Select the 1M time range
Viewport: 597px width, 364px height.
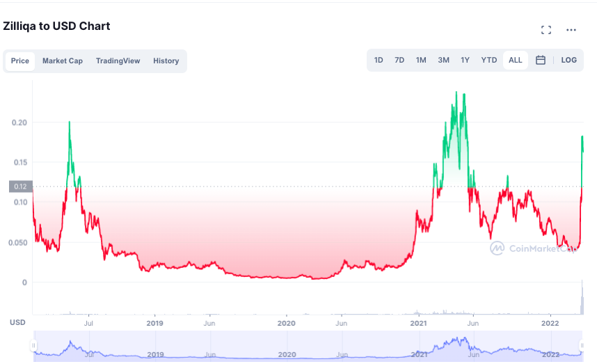tap(421, 60)
